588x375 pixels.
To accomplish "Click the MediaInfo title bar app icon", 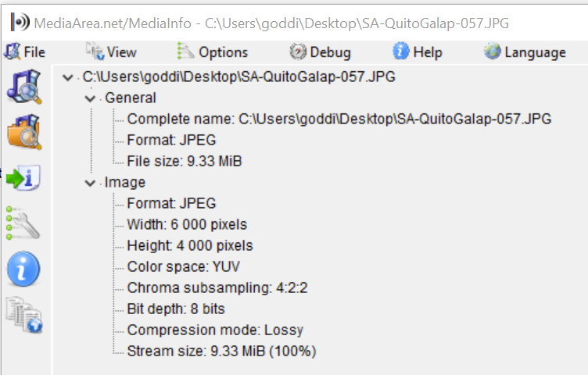I will [20, 22].
